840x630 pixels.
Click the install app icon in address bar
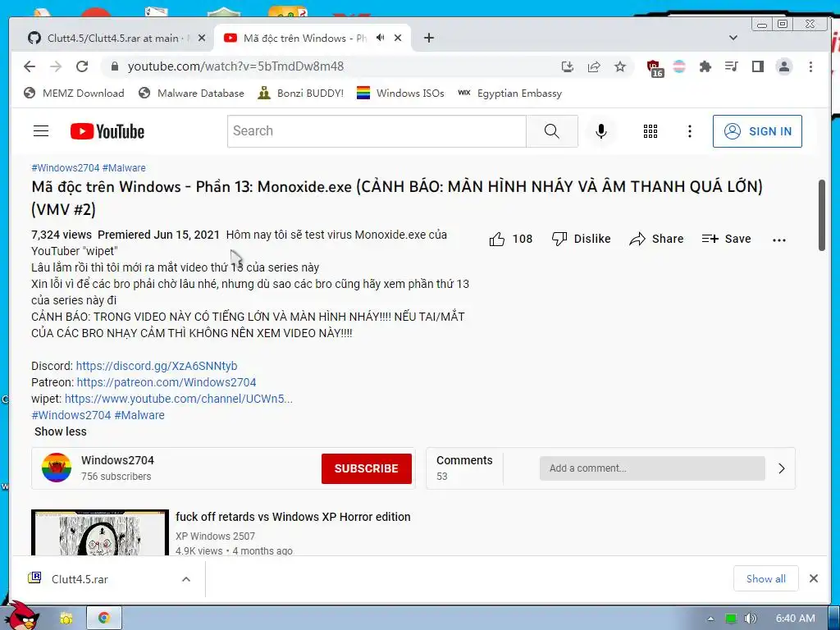tap(568, 66)
